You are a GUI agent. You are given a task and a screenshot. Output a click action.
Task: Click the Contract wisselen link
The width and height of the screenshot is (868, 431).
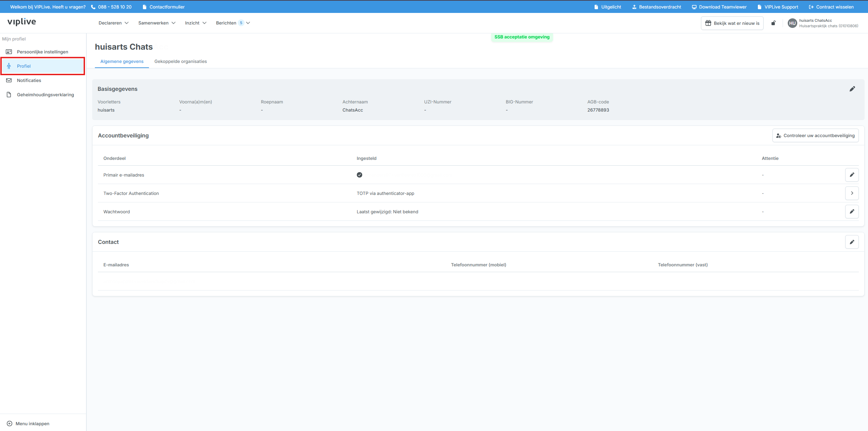(831, 7)
